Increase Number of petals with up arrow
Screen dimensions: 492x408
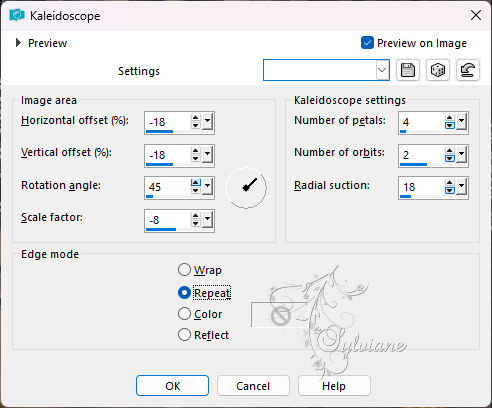pos(450,117)
